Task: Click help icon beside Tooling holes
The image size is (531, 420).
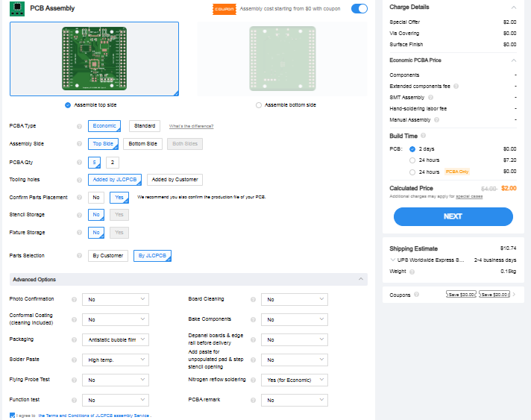Action: click(x=79, y=180)
